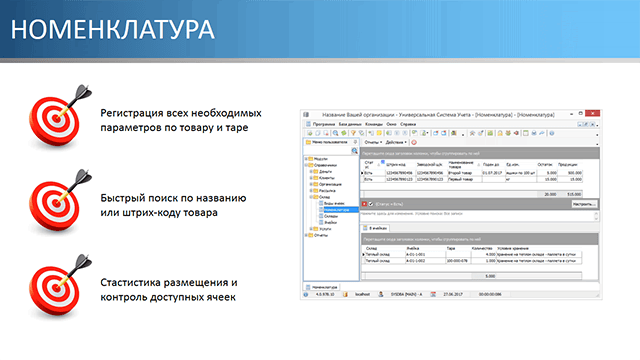Viewport: 640px width, 360px height.
Task: Open the Действия dropdown
Action: pyautogui.click(x=396, y=142)
